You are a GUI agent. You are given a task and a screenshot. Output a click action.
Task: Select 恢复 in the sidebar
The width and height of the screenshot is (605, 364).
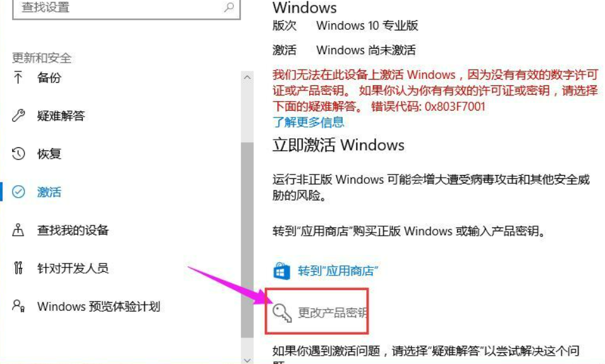[49, 154]
